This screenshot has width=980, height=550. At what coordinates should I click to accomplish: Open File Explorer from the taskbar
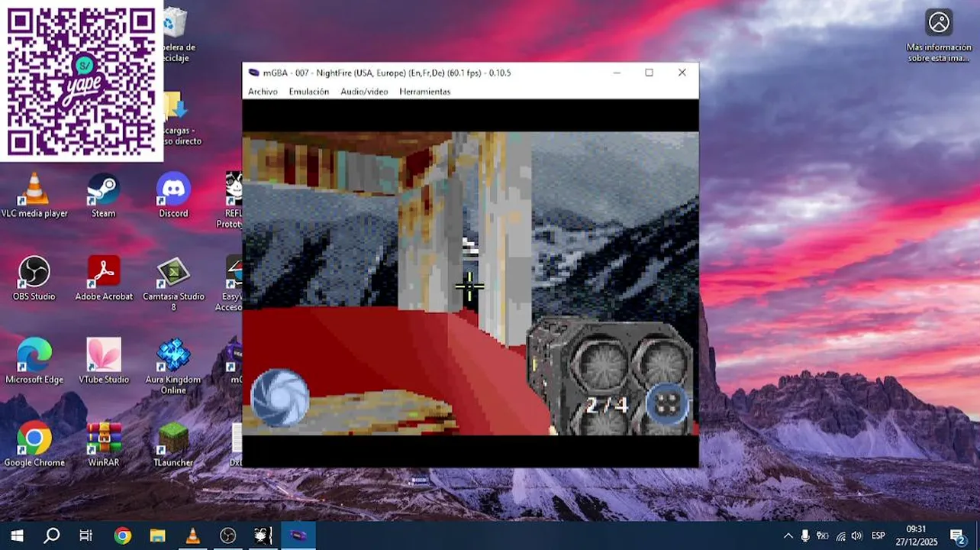[x=157, y=535]
